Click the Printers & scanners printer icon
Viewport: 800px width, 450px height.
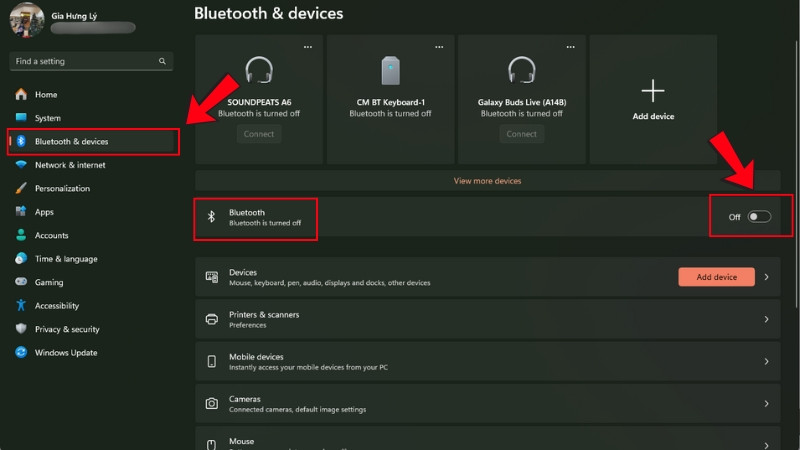[212, 319]
